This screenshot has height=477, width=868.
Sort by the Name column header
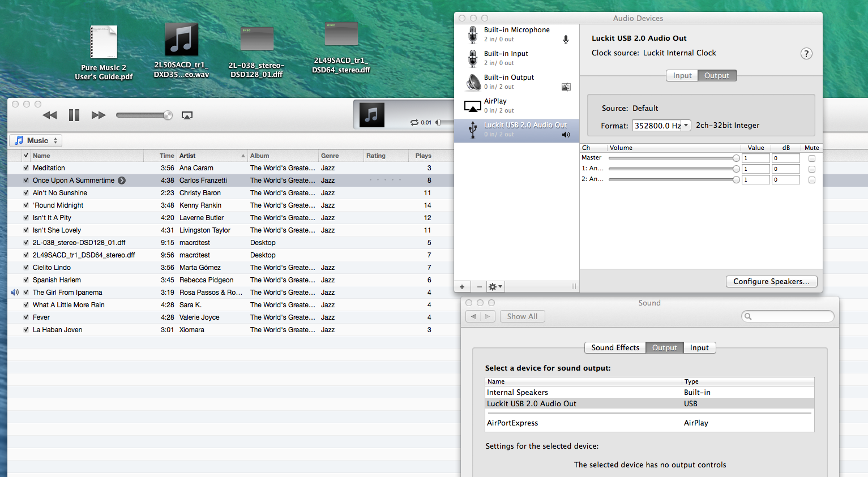click(87, 156)
